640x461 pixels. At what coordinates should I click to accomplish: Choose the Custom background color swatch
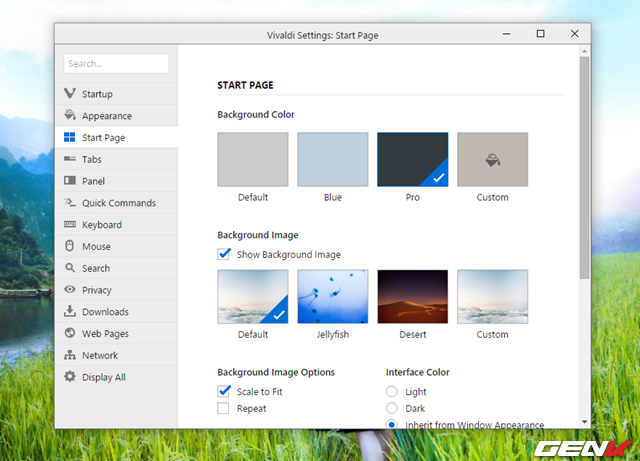[x=492, y=160]
